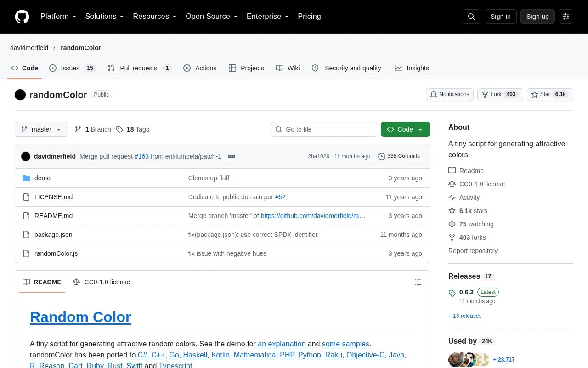
Task: Open the LICENSE.md file
Action: click(x=53, y=197)
